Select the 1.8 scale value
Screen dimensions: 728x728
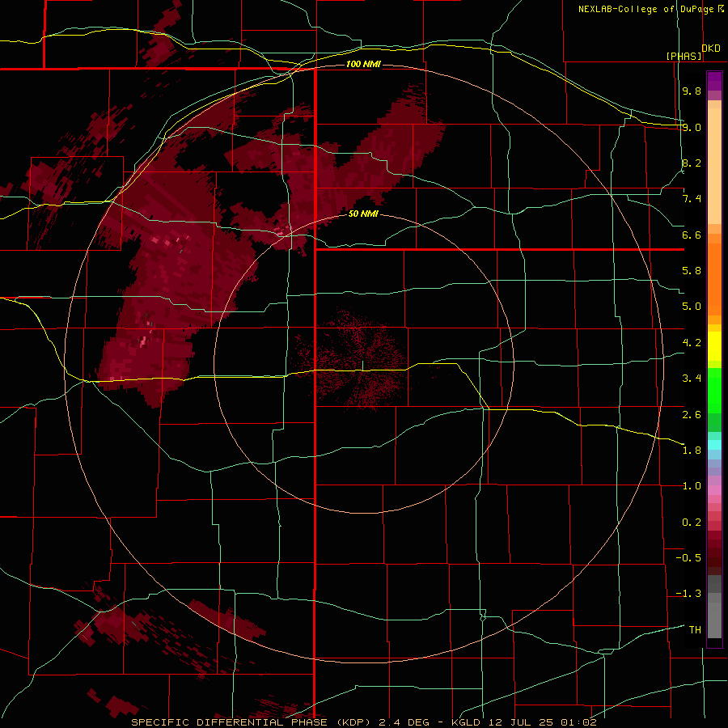(692, 451)
